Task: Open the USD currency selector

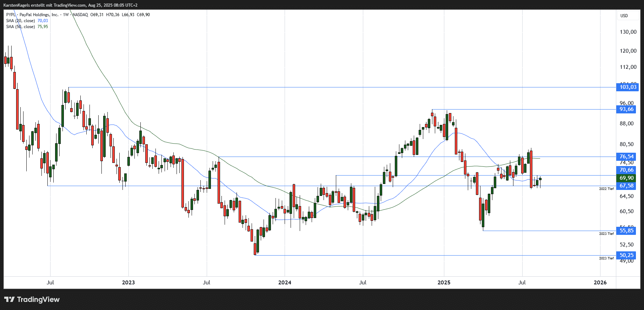Action: (624, 16)
